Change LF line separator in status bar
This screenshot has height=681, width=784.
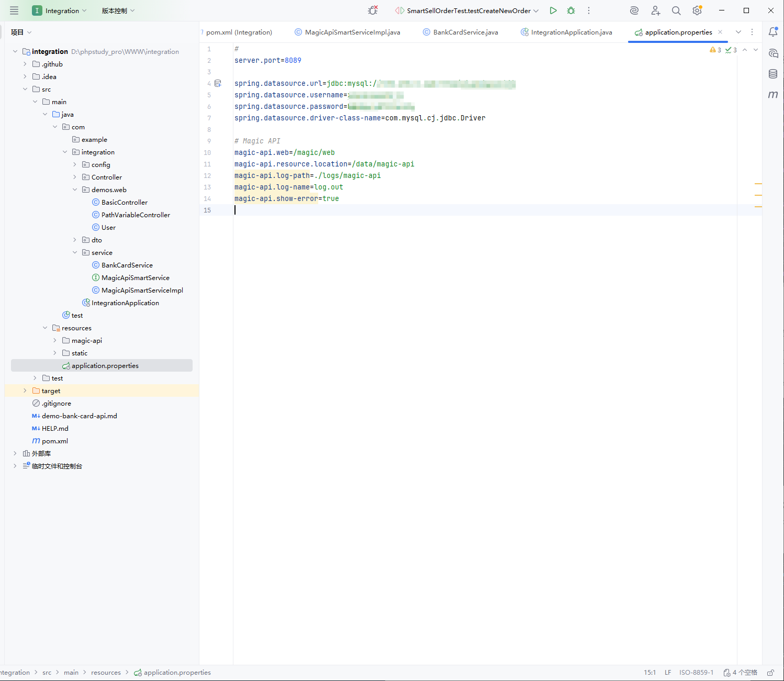[668, 673]
